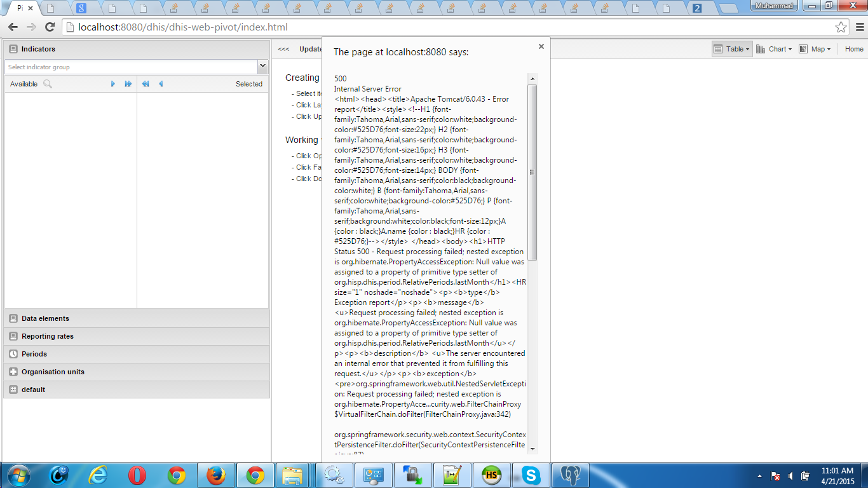This screenshot has height=488, width=868.
Task: Expand the Organisation units panel
Action: point(137,372)
